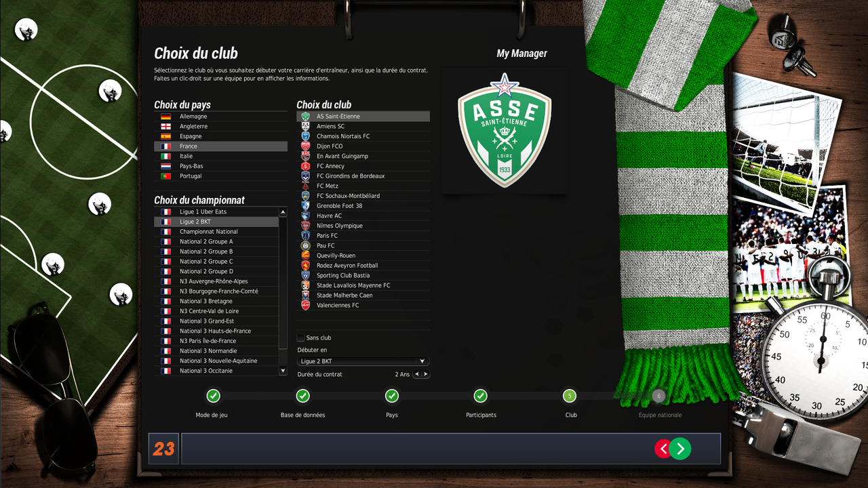
Task: Open the Débuter en dropdown
Action: point(363,361)
